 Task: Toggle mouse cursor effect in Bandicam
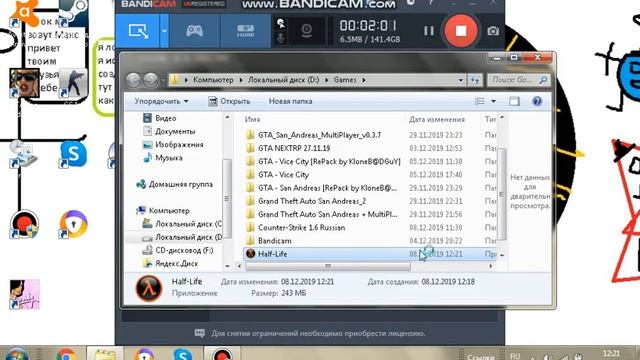(x=281, y=24)
